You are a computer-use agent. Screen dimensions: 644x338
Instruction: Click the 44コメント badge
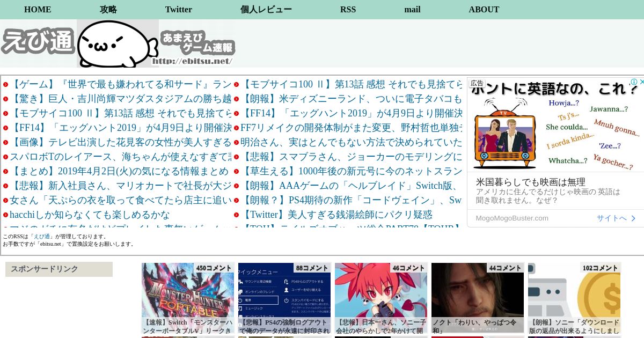pyautogui.click(x=506, y=268)
